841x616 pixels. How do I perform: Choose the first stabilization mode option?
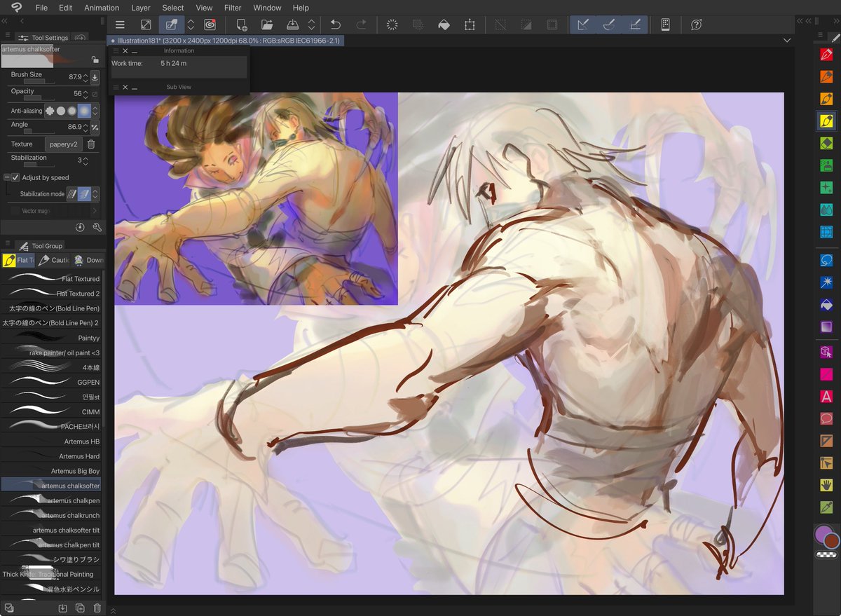71,194
